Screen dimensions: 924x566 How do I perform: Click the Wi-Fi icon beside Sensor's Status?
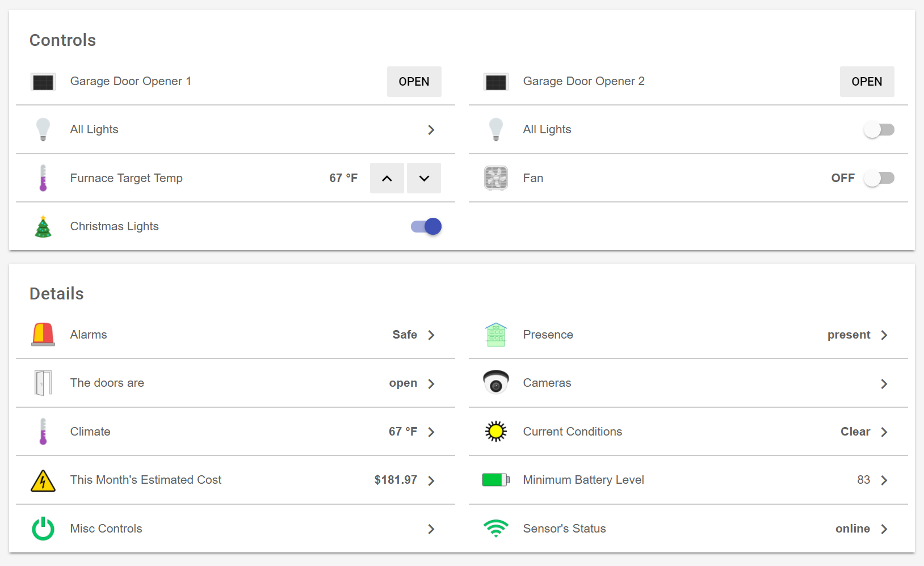coord(495,529)
